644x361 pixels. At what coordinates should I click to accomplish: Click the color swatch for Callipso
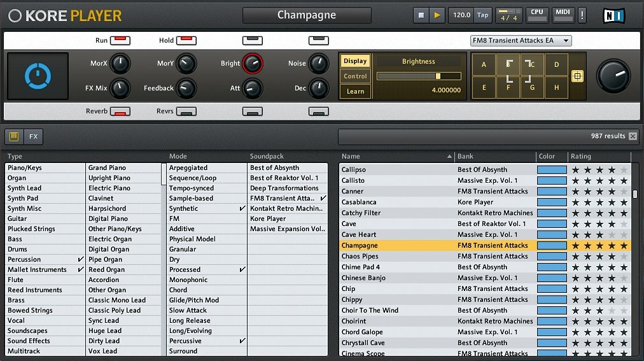point(552,169)
